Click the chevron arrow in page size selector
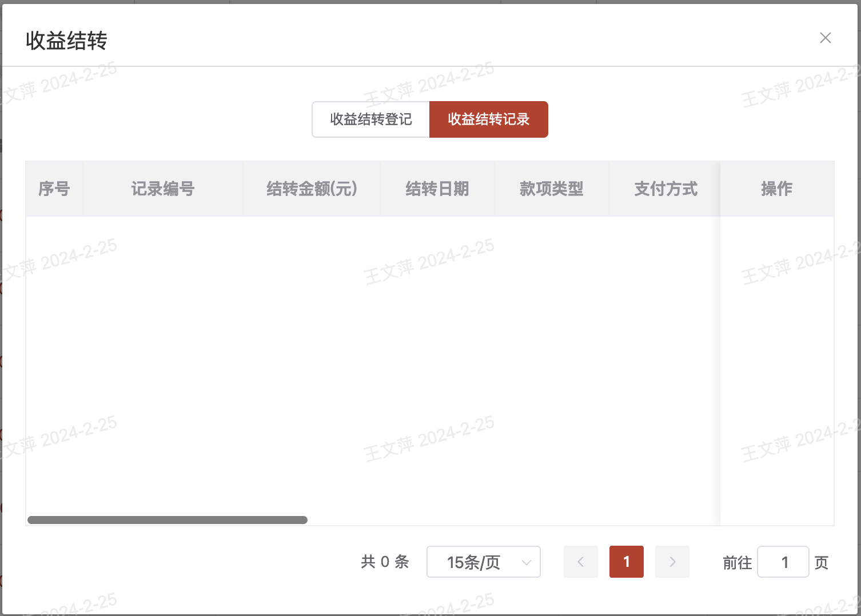 tap(527, 563)
